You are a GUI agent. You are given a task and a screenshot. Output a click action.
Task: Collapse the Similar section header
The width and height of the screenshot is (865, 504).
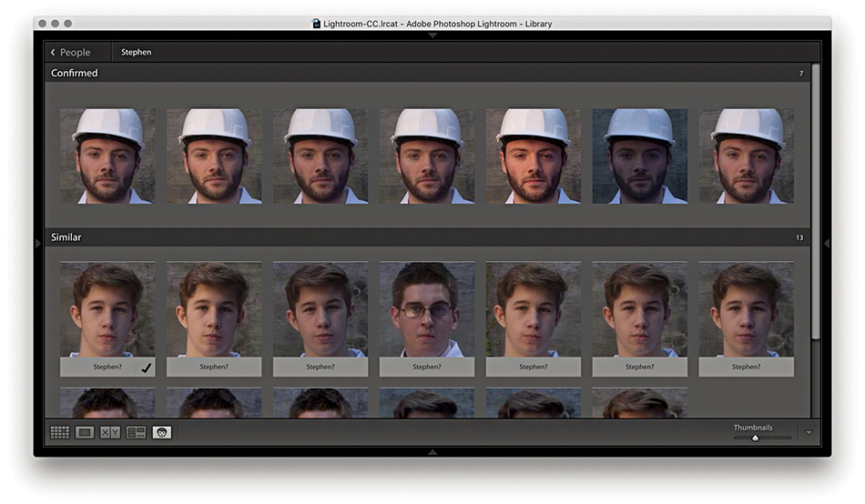pyautogui.click(x=66, y=237)
